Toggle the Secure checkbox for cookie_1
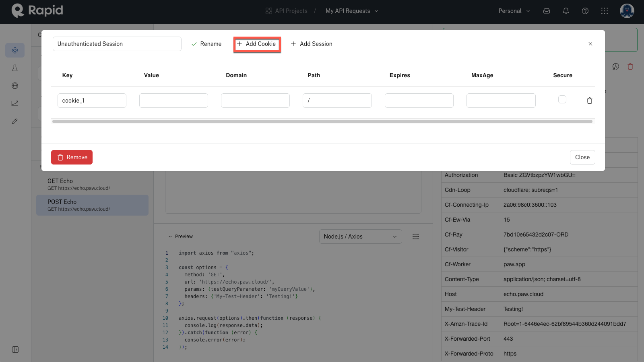Image resolution: width=644 pixels, height=362 pixels. pos(562,99)
